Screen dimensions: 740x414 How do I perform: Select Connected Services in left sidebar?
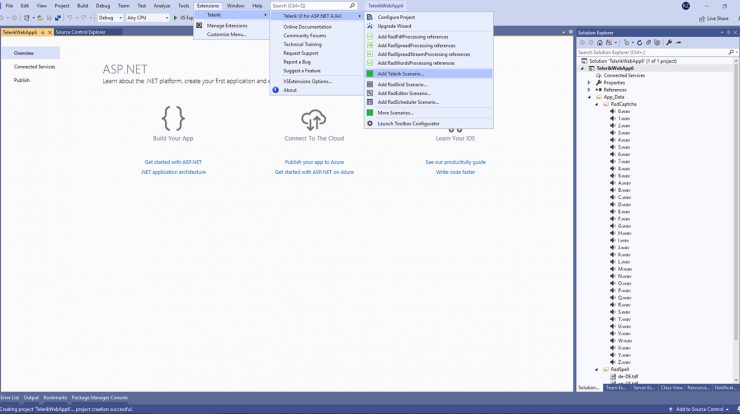pyautogui.click(x=34, y=67)
